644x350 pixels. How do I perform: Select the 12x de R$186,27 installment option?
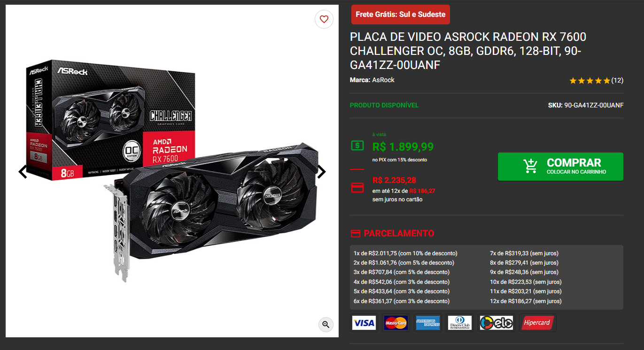coord(526,301)
